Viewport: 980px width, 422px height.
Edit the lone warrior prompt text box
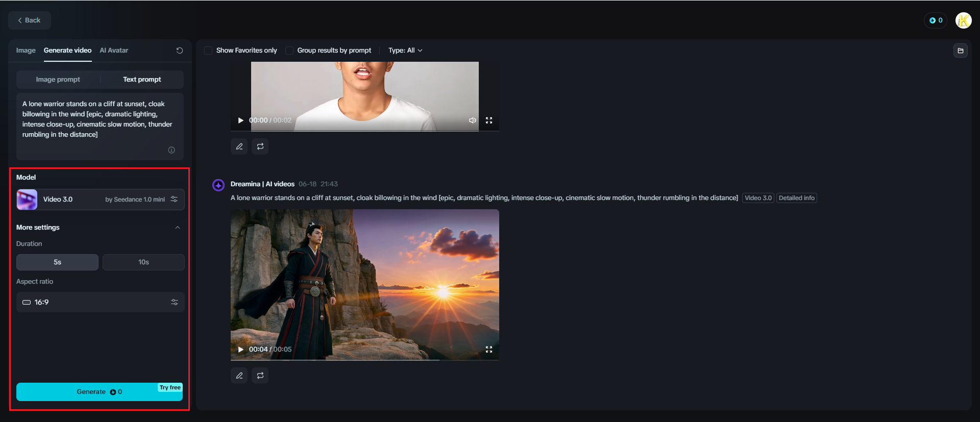(x=100, y=127)
